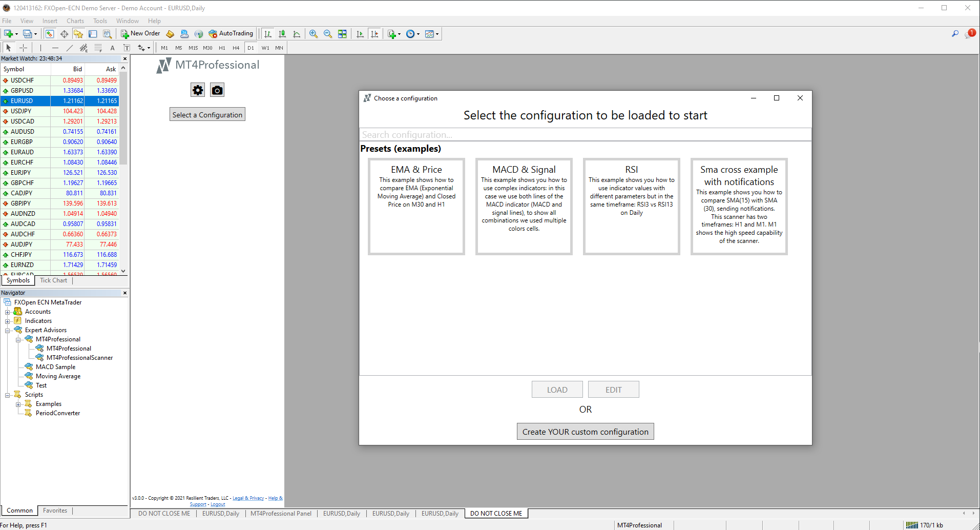Toggle the Navigator folder-star icon
Screen dimensions: 980x530
tap(78, 34)
